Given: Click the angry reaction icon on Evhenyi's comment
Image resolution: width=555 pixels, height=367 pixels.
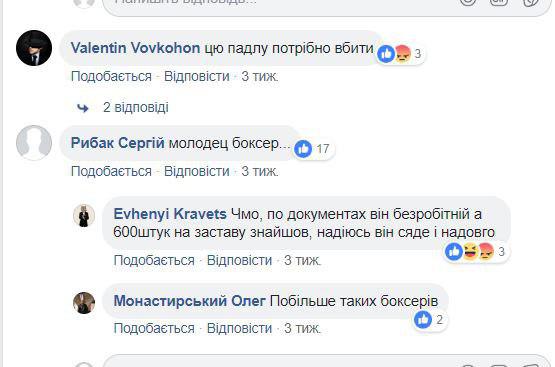Looking at the screenshot, I should (486, 252).
